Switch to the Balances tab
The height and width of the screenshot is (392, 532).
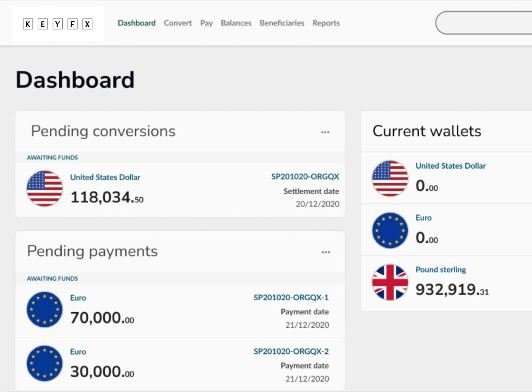click(236, 23)
